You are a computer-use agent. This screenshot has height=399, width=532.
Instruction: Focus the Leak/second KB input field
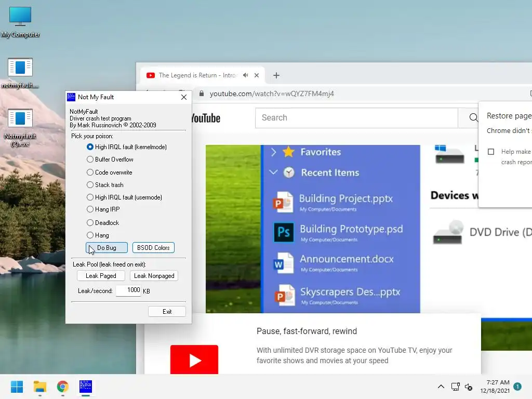pos(128,290)
